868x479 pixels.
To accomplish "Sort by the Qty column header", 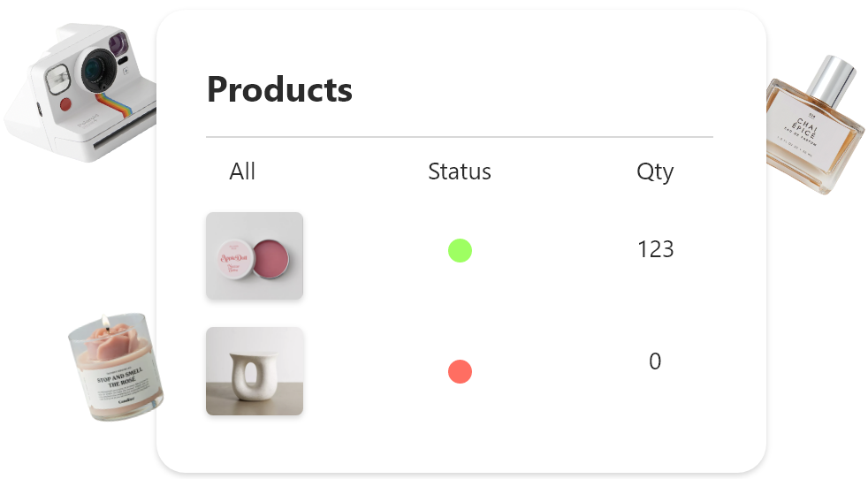I will pyautogui.click(x=655, y=171).
